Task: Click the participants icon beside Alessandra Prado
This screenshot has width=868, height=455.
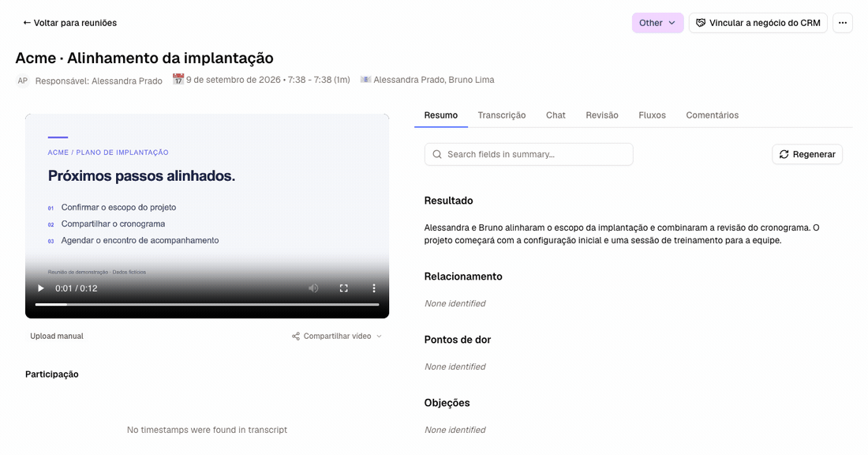Action: point(365,80)
